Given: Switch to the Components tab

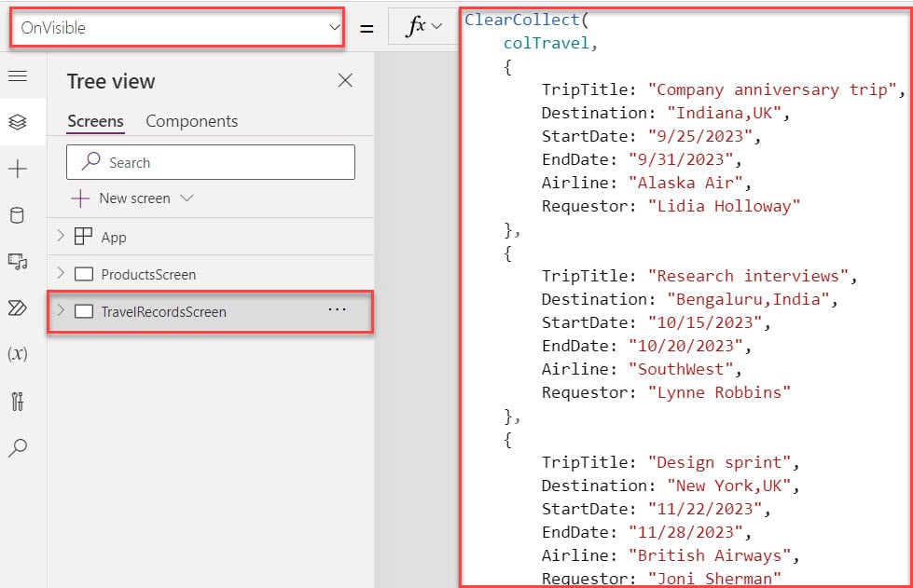Looking at the screenshot, I should 191,121.
